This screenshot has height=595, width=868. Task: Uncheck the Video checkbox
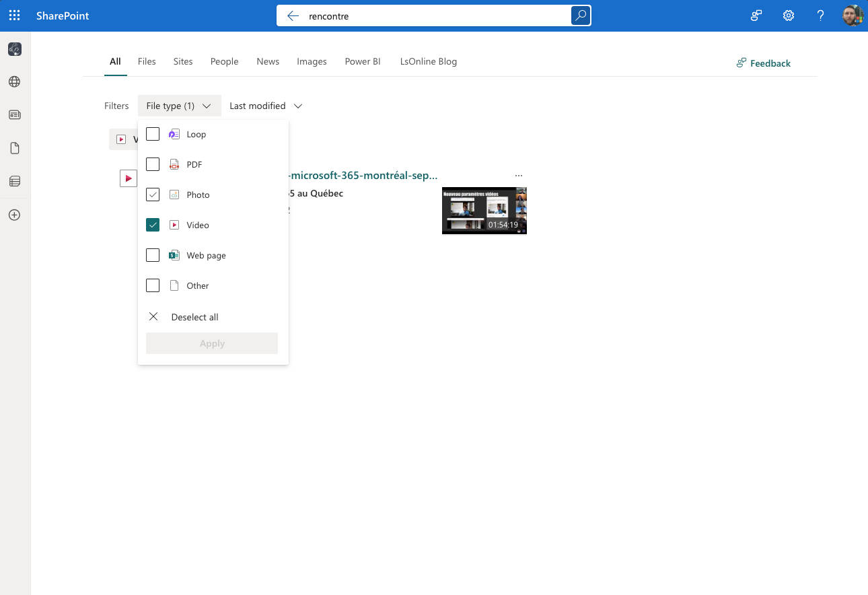pos(153,225)
